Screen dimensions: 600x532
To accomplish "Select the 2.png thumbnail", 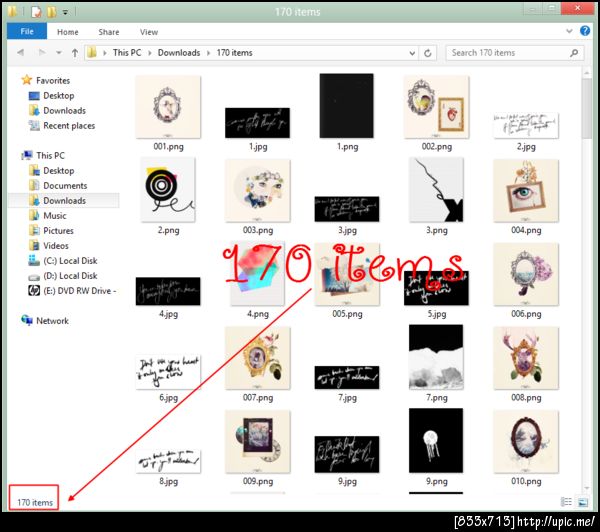I will [x=168, y=190].
